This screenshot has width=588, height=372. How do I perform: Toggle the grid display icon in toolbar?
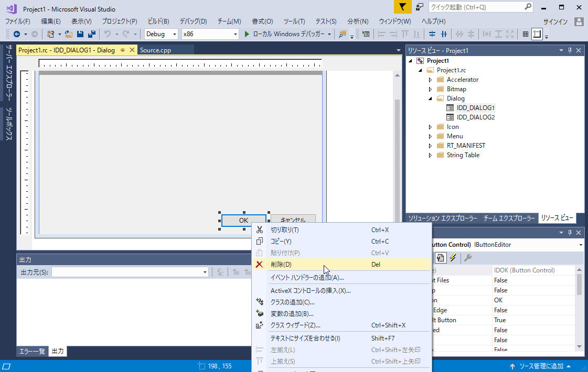pyautogui.click(x=526, y=34)
